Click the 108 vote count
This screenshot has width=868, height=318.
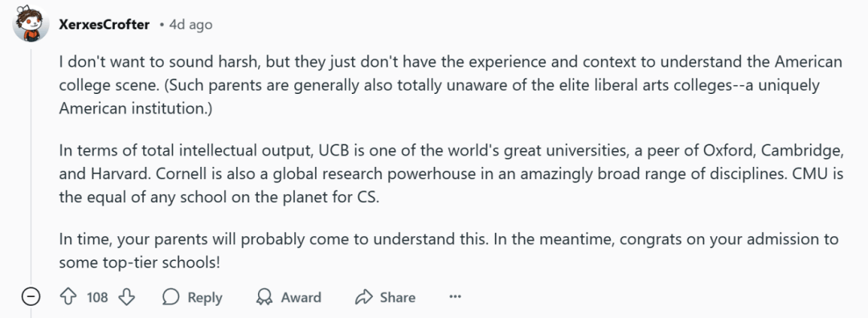(97, 298)
